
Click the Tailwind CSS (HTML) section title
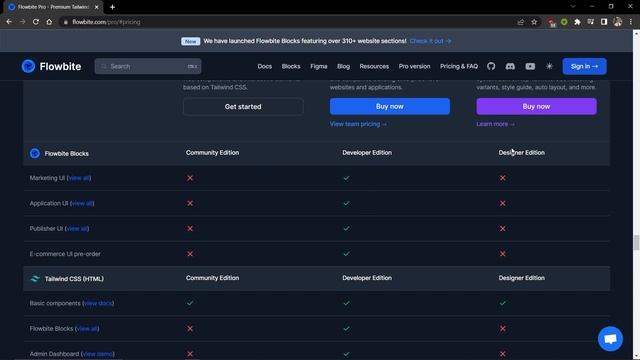coord(74,279)
